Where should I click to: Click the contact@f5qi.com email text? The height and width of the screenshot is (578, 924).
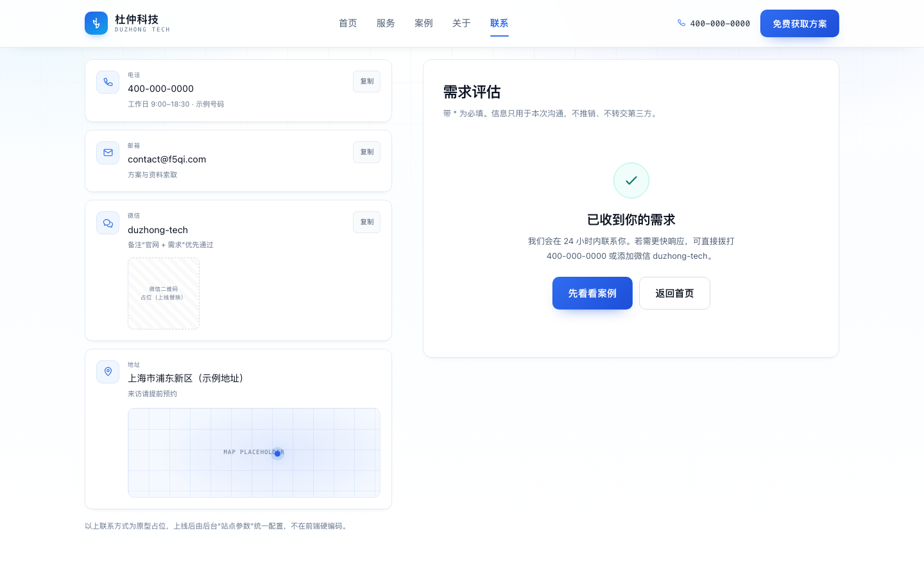pos(167,159)
